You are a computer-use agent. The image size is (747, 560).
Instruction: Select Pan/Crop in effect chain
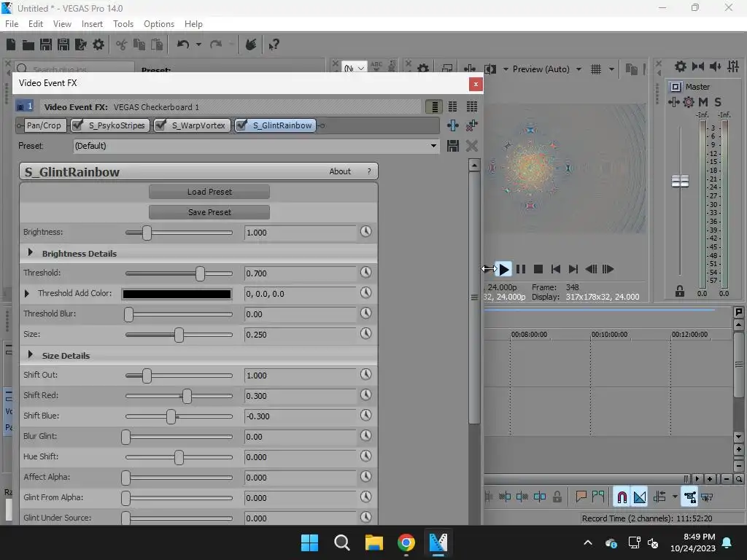[x=44, y=125]
